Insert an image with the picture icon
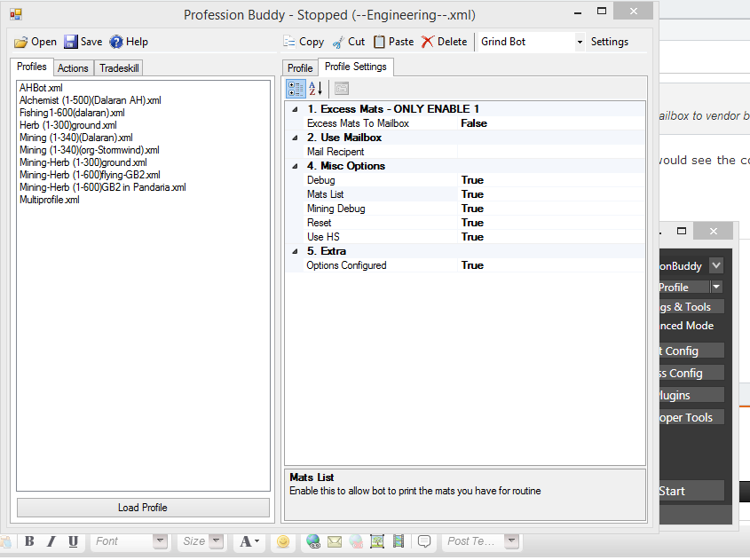The width and height of the screenshot is (750, 560). point(377,540)
